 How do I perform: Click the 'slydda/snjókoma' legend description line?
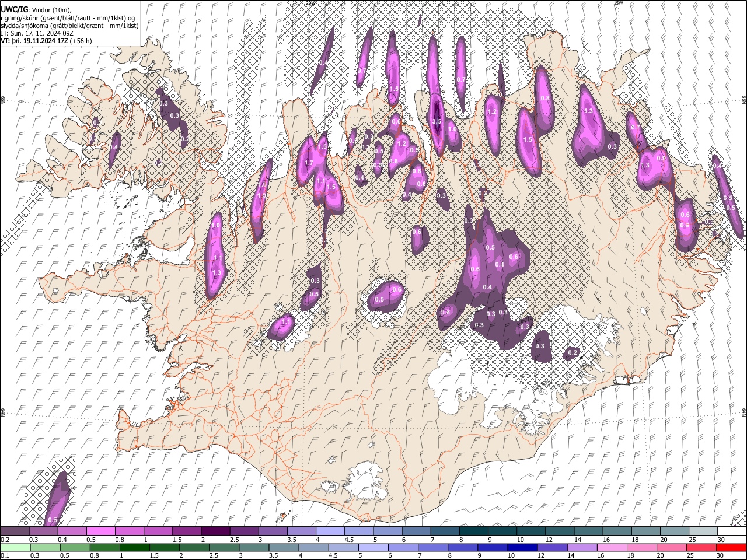(x=69, y=26)
